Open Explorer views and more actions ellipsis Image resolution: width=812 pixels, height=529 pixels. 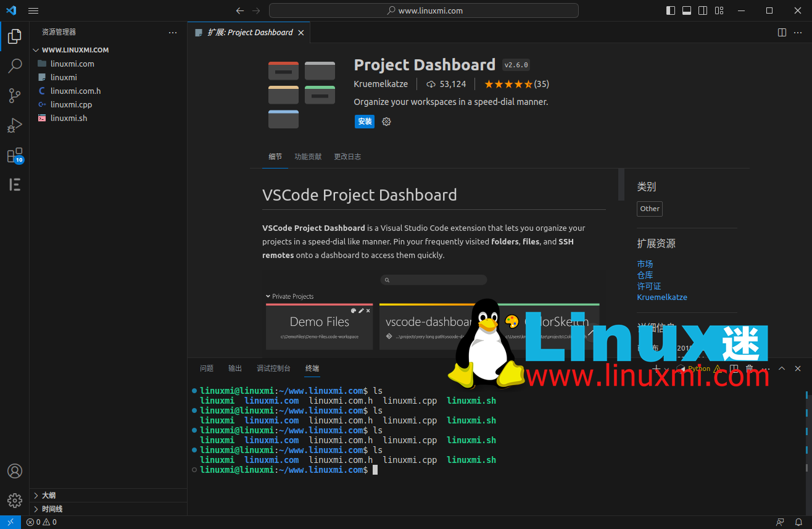coord(173,32)
